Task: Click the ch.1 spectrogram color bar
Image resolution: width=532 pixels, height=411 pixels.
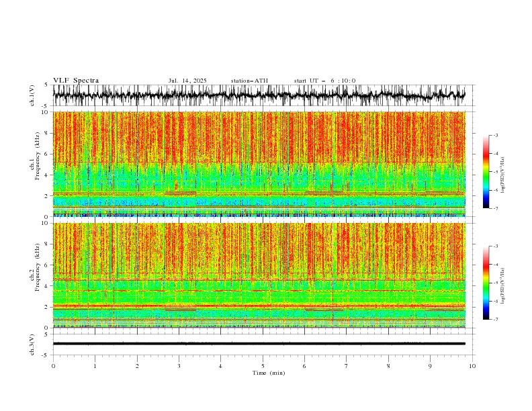Action: tap(486, 172)
